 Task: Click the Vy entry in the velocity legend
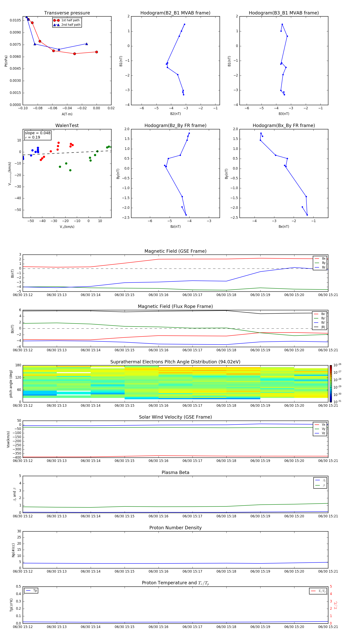(x=320, y=429)
